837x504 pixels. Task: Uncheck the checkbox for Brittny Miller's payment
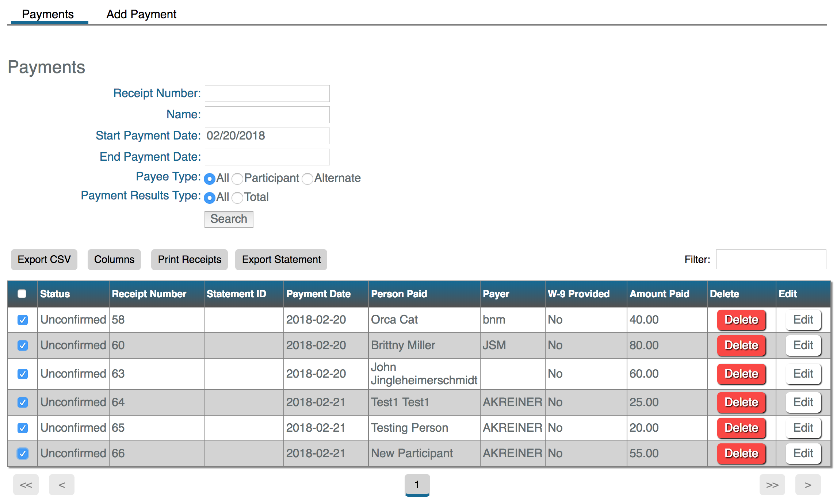pos(22,345)
